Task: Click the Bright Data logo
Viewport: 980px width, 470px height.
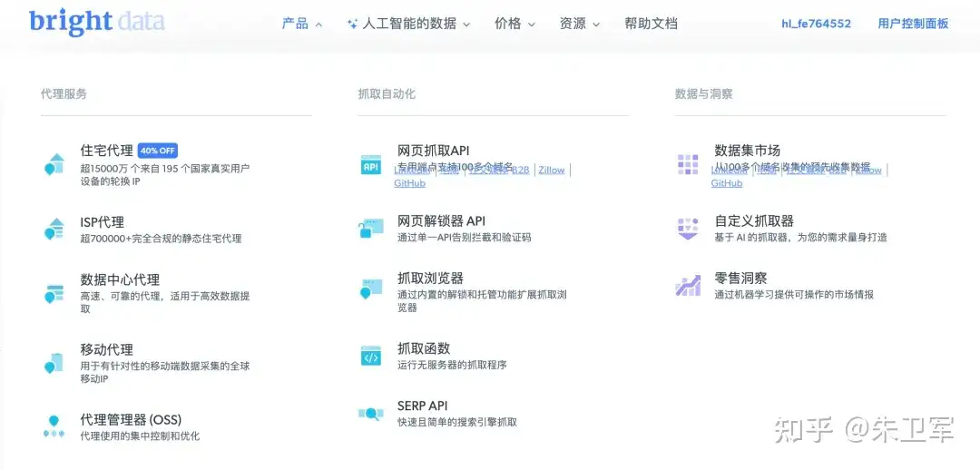Action: [97, 22]
